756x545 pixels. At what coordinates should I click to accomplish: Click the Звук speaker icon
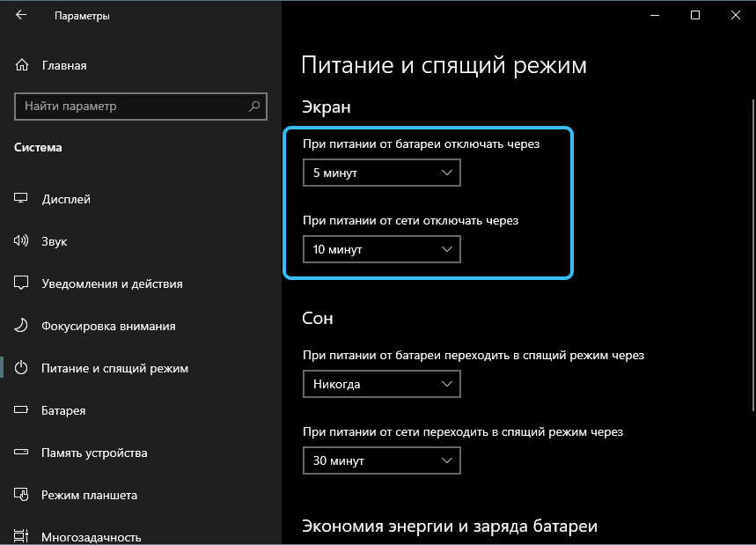pos(22,241)
